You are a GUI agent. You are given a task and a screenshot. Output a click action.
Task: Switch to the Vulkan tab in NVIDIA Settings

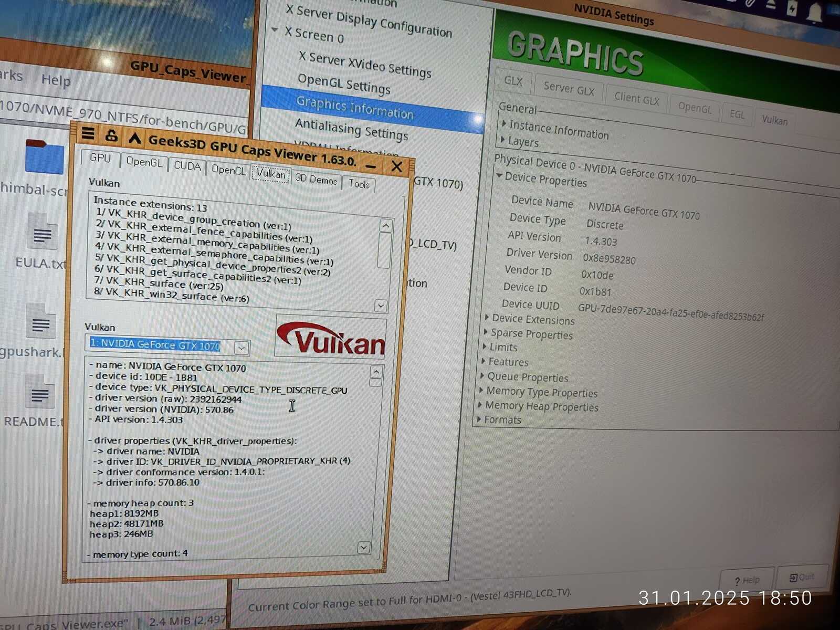click(774, 120)
